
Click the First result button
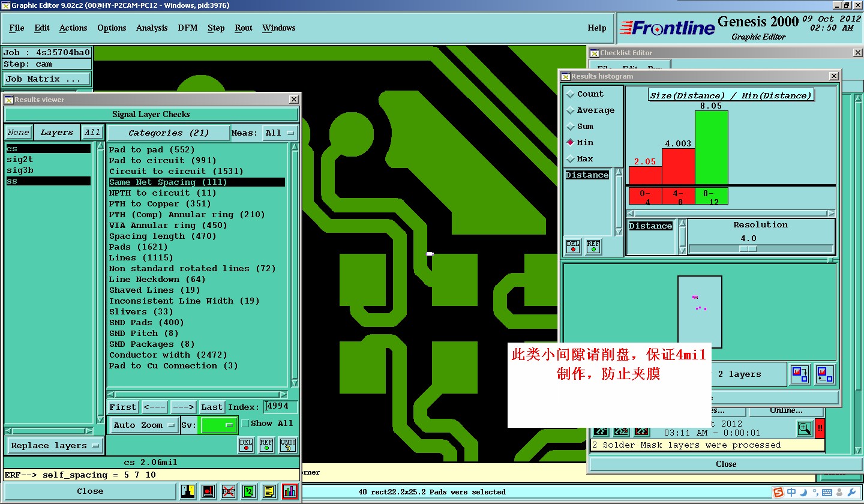pos(123,407)
